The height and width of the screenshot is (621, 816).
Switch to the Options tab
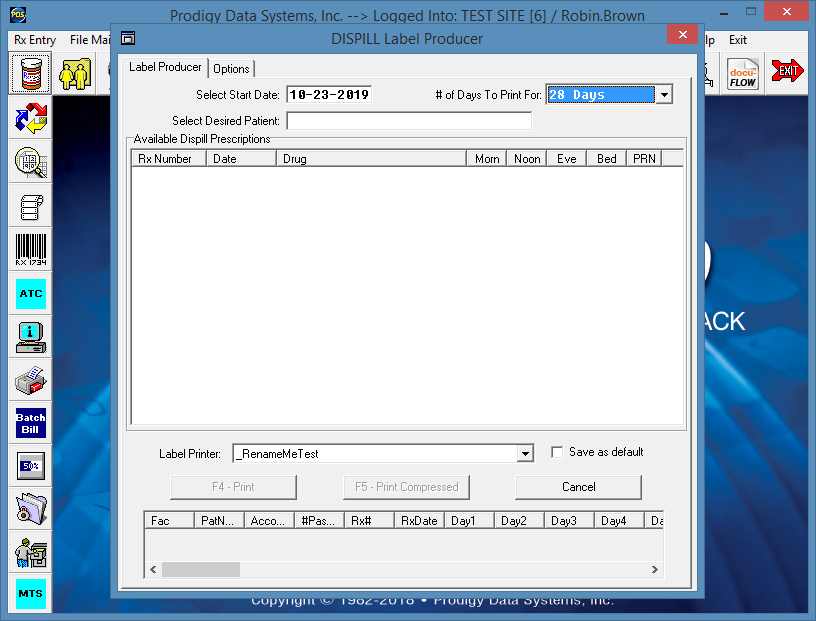click(x=231, y=69)
